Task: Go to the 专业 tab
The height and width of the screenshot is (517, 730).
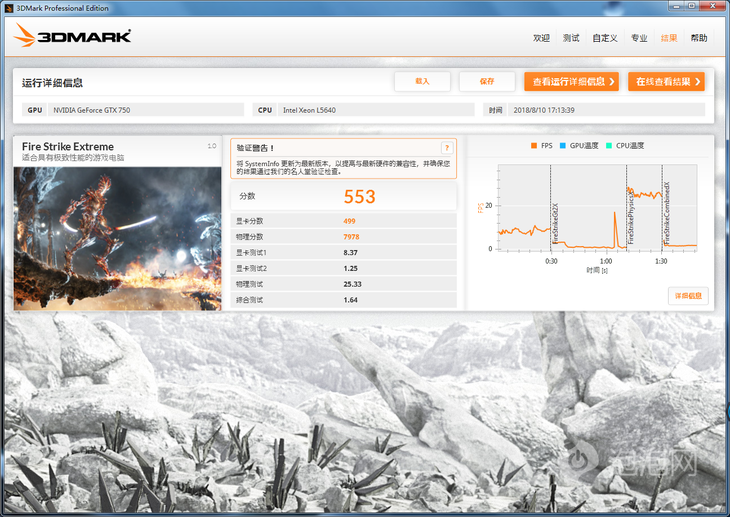Action: coord(638,38)
